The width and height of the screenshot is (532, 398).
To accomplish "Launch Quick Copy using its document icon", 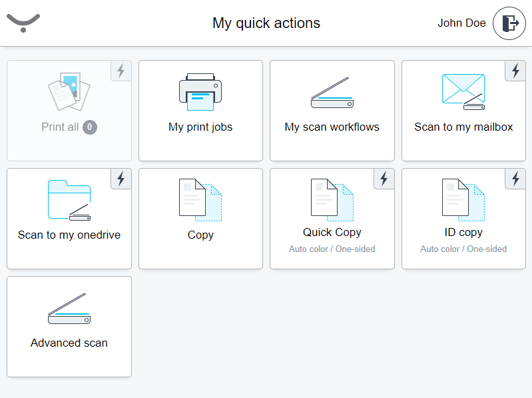I will click(332, 199).
